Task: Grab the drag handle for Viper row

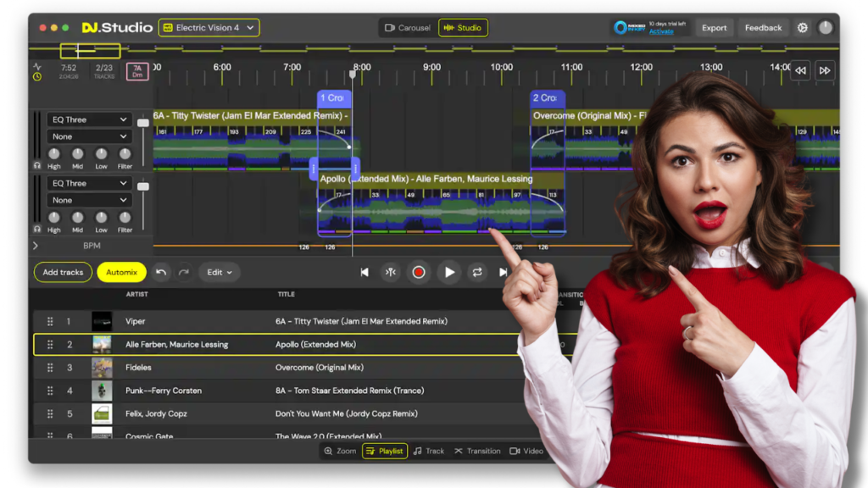Action: [50, 321]
